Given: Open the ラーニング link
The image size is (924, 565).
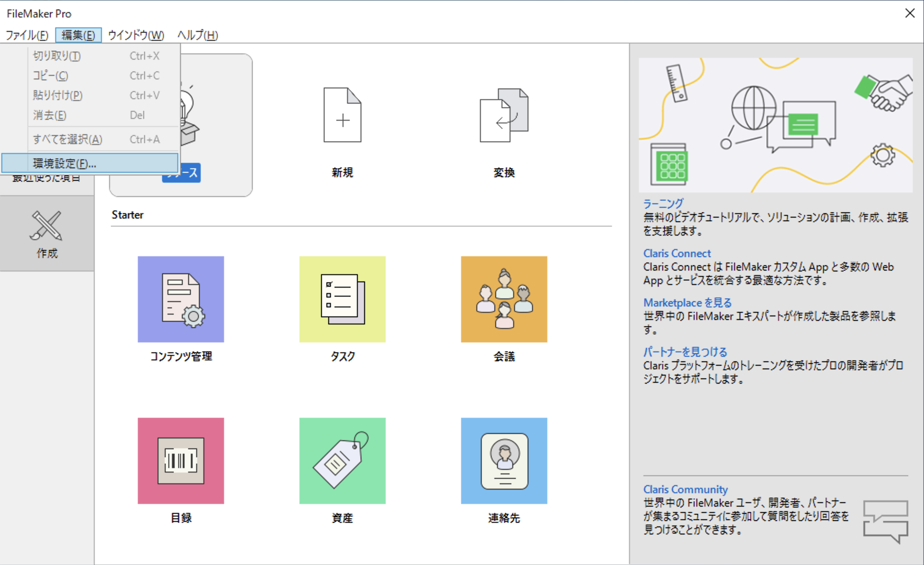Looking at the screenshot, I should coord(663,203).
